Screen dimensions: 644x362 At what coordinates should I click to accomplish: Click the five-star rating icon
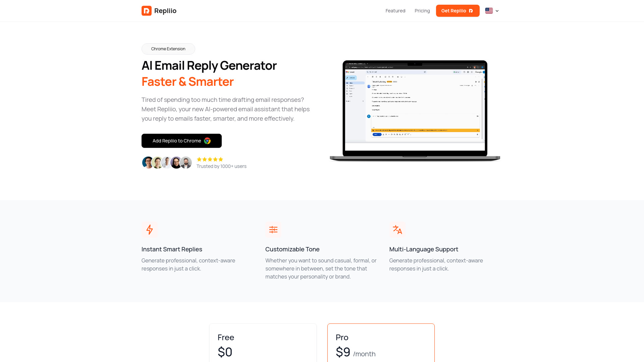[210, 159]
